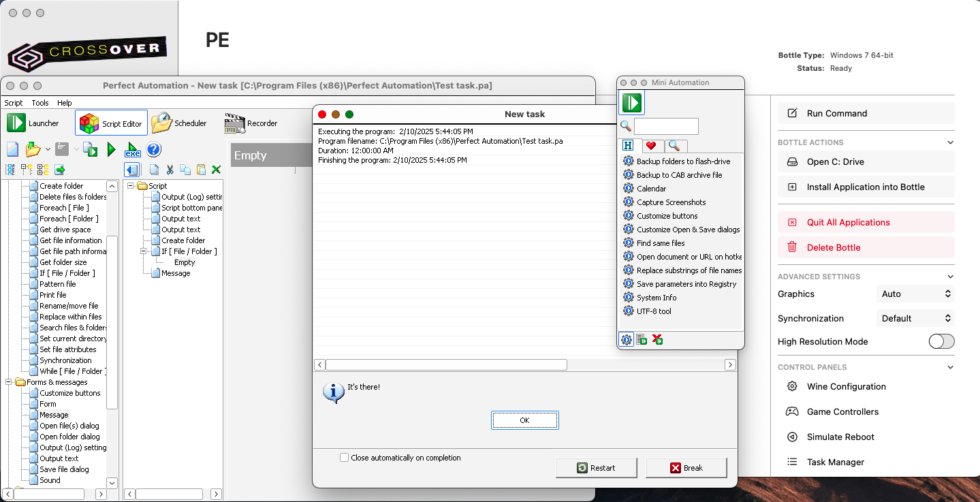This screenshot has height=502, width=980.
Task: Open the Recorder tool
Action: point(251,123)
